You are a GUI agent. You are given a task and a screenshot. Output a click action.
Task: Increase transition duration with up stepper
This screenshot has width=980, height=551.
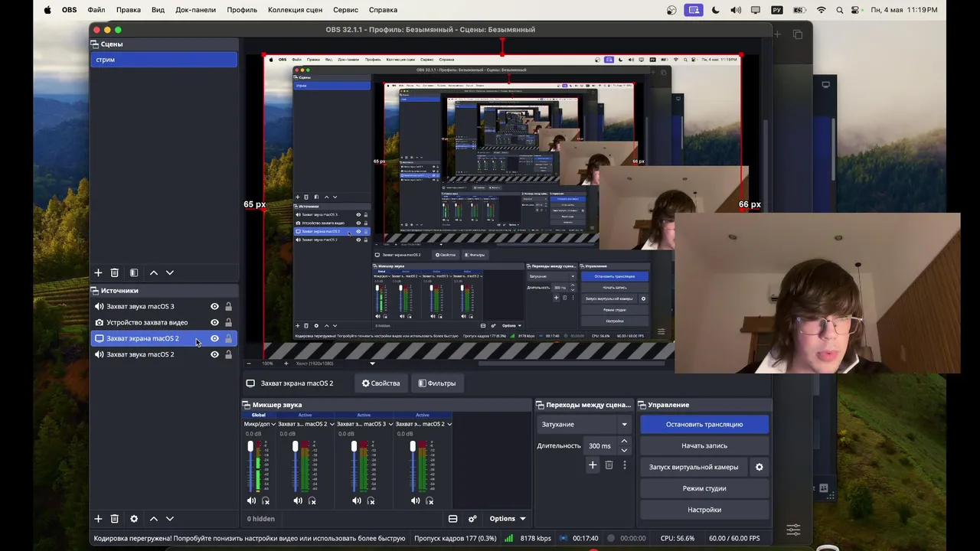(624, 442)
